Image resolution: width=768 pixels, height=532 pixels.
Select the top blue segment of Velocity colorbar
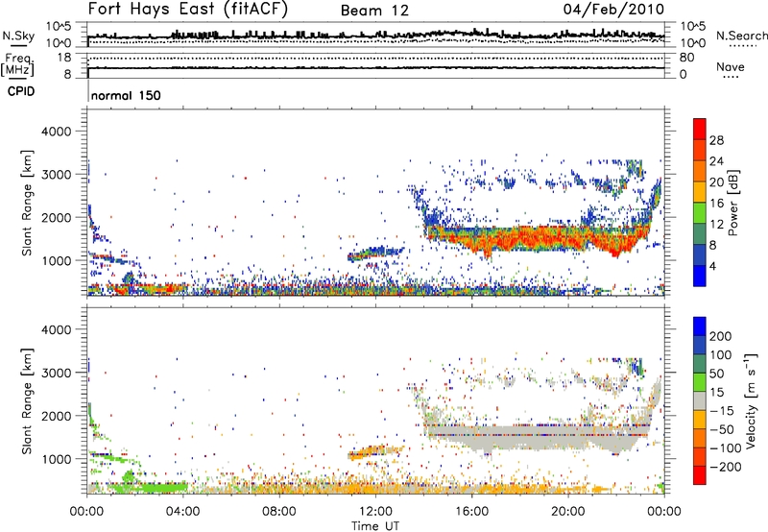point(700,326)
